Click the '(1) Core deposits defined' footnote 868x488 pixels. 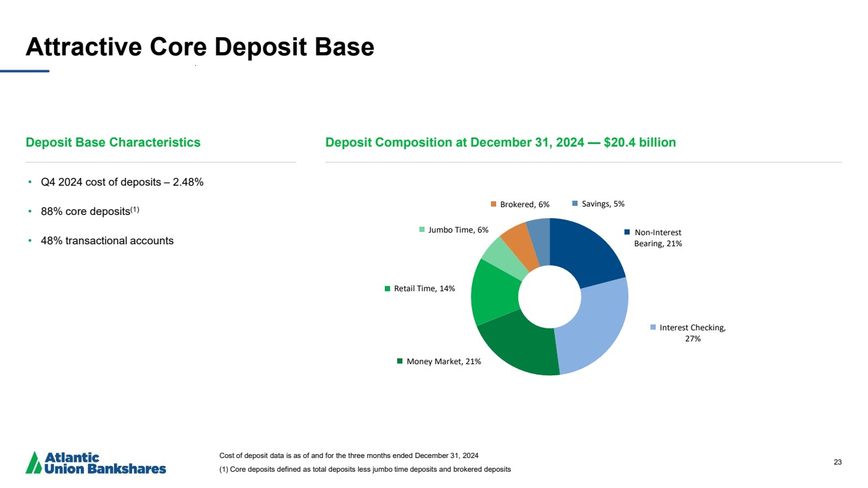pos(365,470)
